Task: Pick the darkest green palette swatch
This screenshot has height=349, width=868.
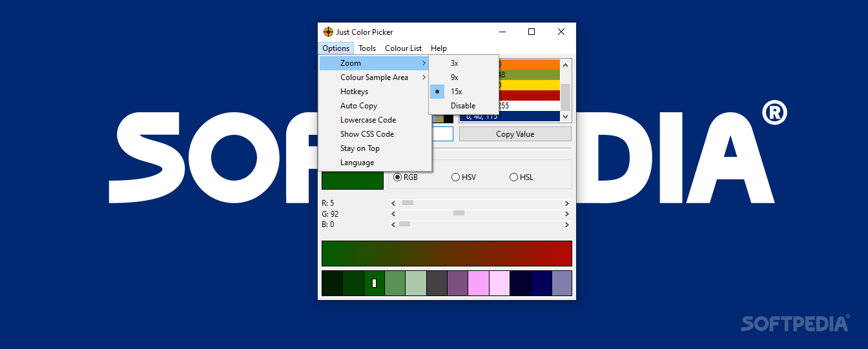Action: click(x=333, y=283)
